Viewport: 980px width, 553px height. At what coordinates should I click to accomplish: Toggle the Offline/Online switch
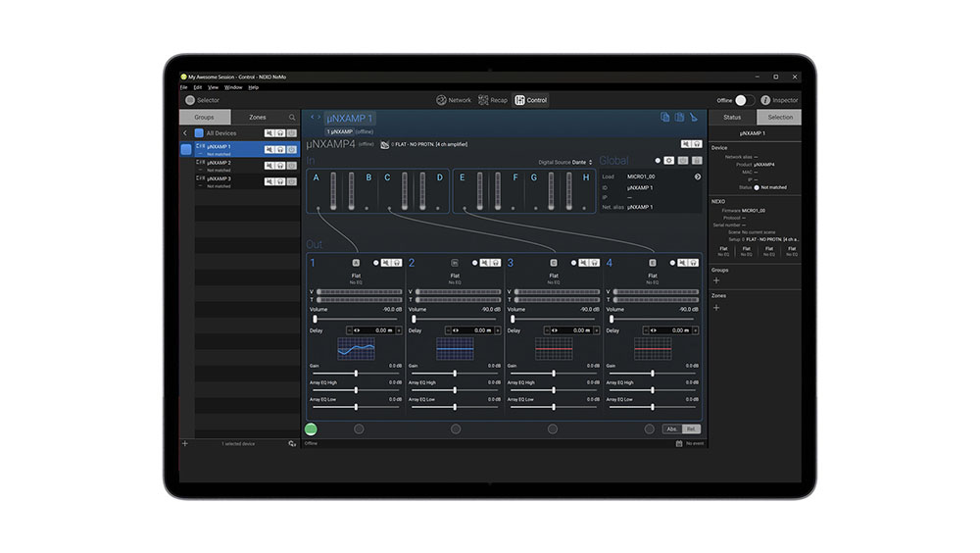(744, 100)
